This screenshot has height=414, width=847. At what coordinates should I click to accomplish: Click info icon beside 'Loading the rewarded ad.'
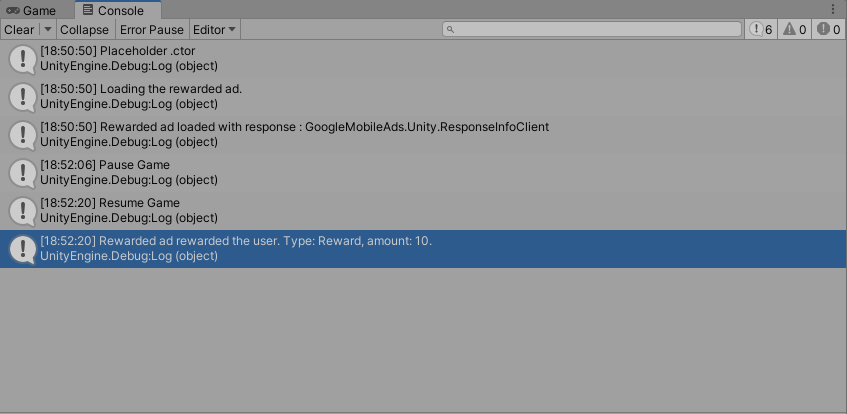(23, 97)
